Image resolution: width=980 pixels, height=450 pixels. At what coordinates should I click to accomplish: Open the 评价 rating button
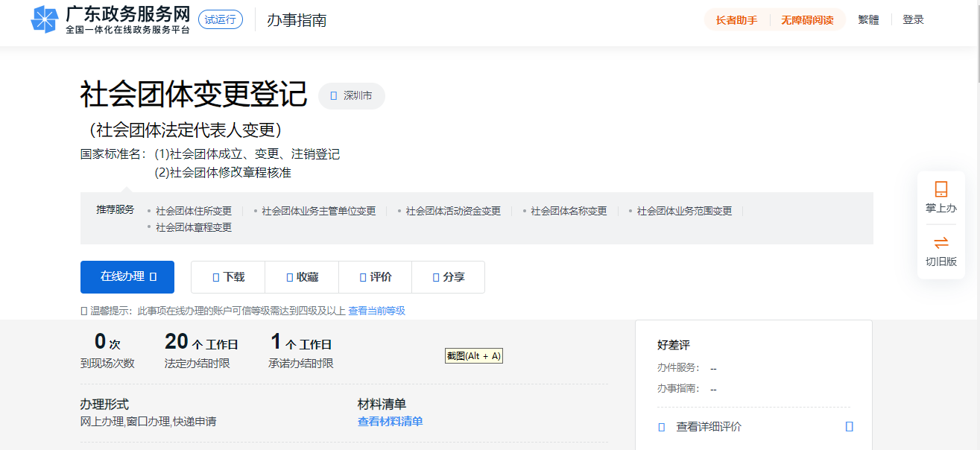tap(375, 277)
